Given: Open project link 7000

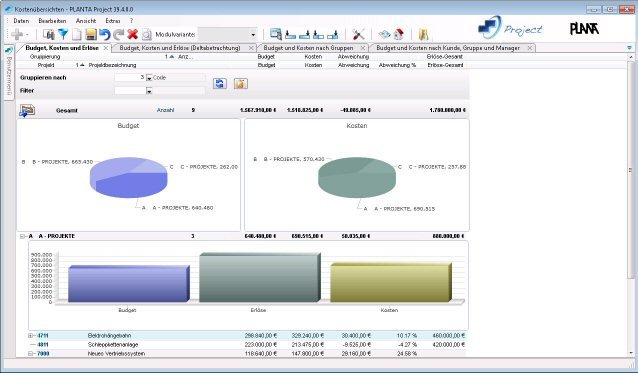Looking at the screenshot, I should (43, 354).
